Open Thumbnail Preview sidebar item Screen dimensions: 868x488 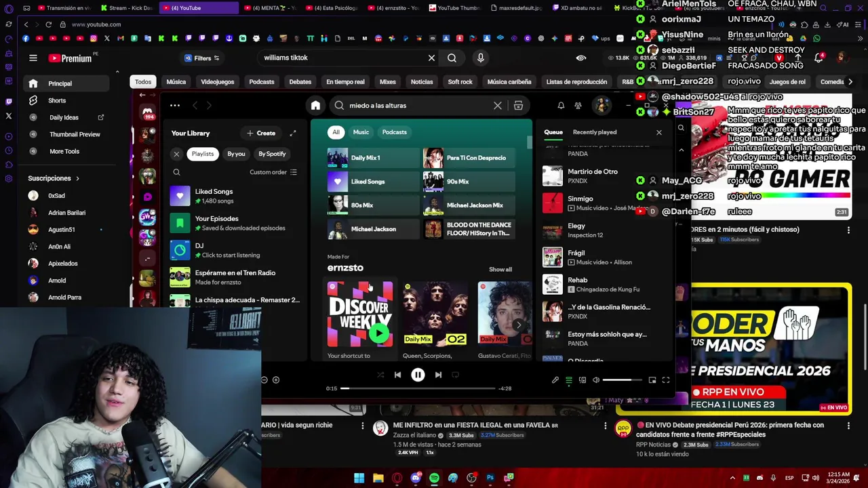click(x=75, y=134)
